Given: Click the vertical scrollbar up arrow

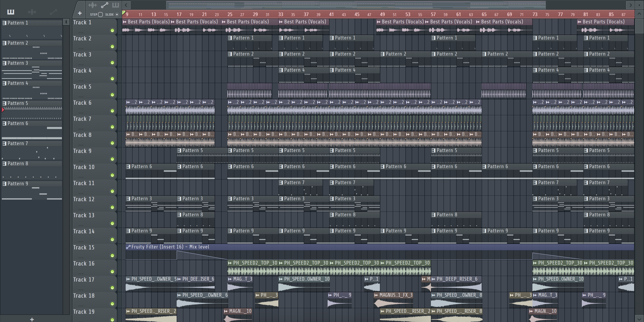Looking at the screenshot, I should point(639,14).
